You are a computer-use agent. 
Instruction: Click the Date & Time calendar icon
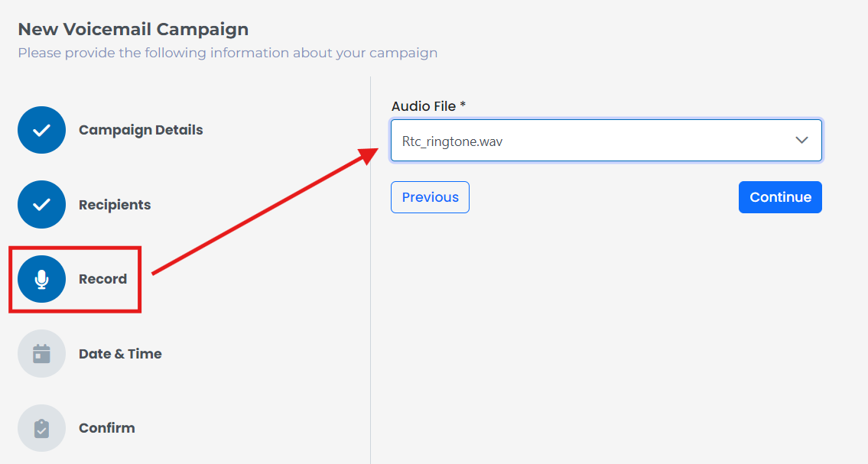coord(41,353)
